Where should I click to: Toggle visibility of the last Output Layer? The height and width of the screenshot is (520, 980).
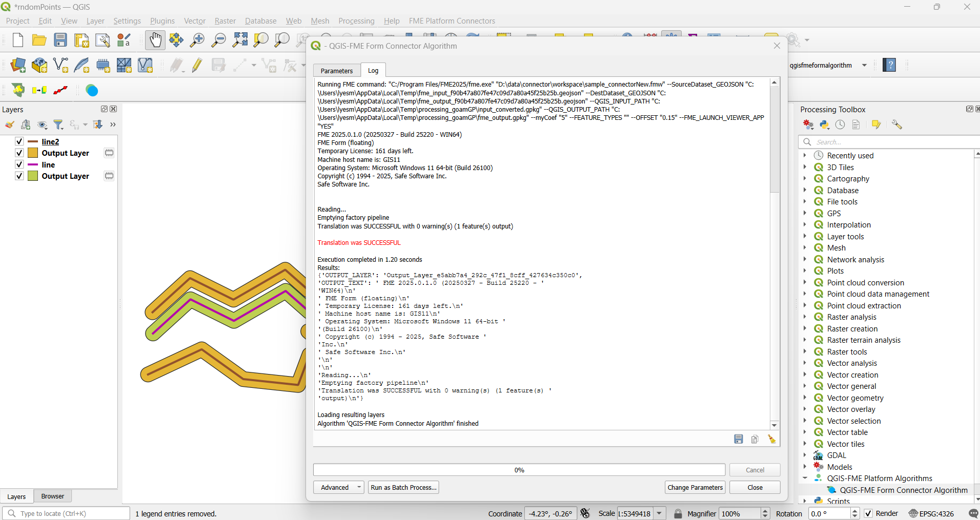pyautogui.click(x=19, y=176)
